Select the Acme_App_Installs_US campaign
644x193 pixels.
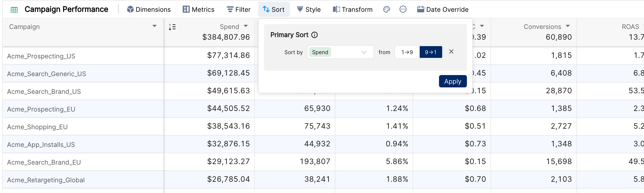point(41,144)
